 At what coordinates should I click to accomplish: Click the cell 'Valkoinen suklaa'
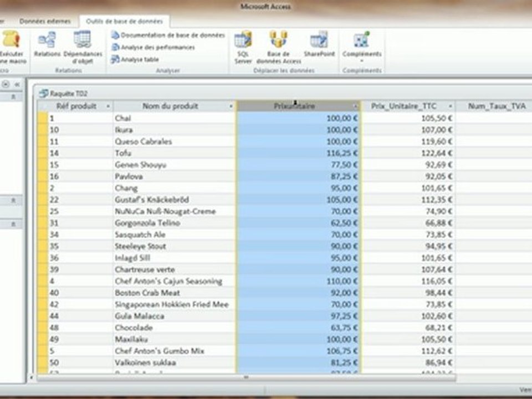click(x=175, y=362)
